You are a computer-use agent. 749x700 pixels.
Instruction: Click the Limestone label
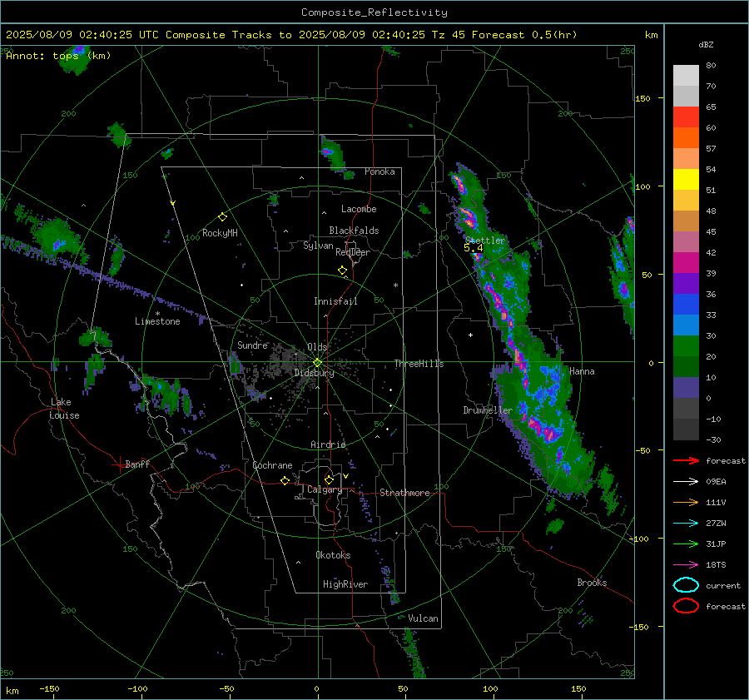pos(157,321)
